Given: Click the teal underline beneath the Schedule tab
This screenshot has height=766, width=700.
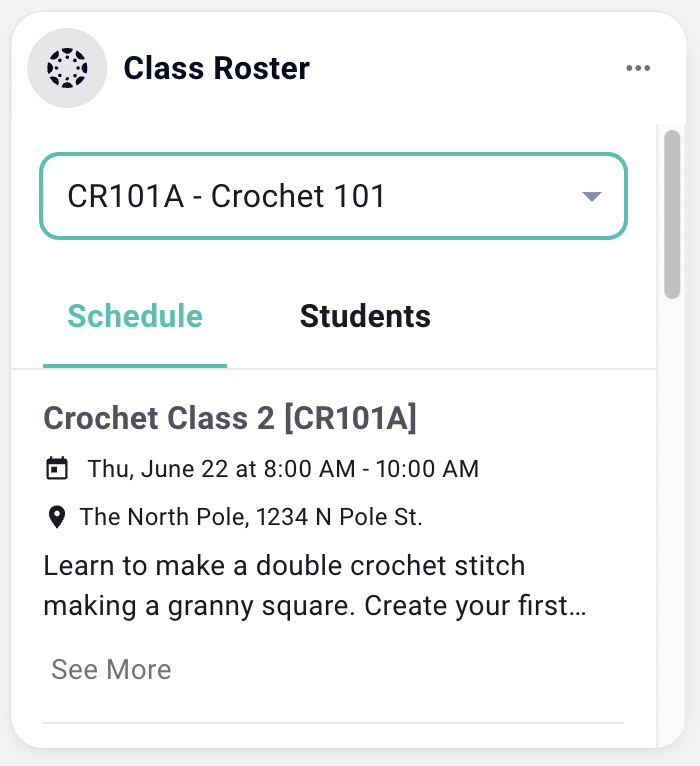Looking at the screenshot, I should (135, 366).
